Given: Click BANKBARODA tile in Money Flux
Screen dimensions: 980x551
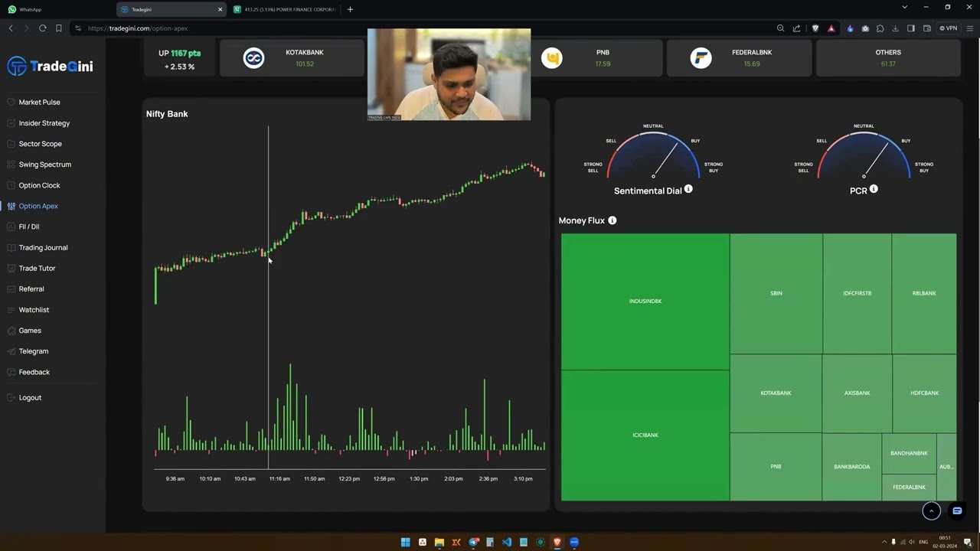Looking at the screenshot, I should 851,467.
